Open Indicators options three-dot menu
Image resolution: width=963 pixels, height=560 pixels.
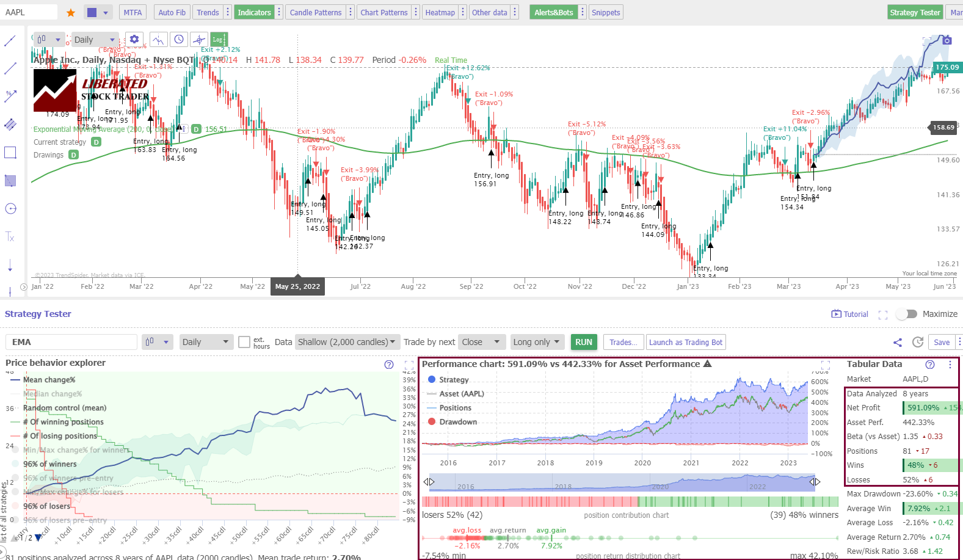(279, 12)
